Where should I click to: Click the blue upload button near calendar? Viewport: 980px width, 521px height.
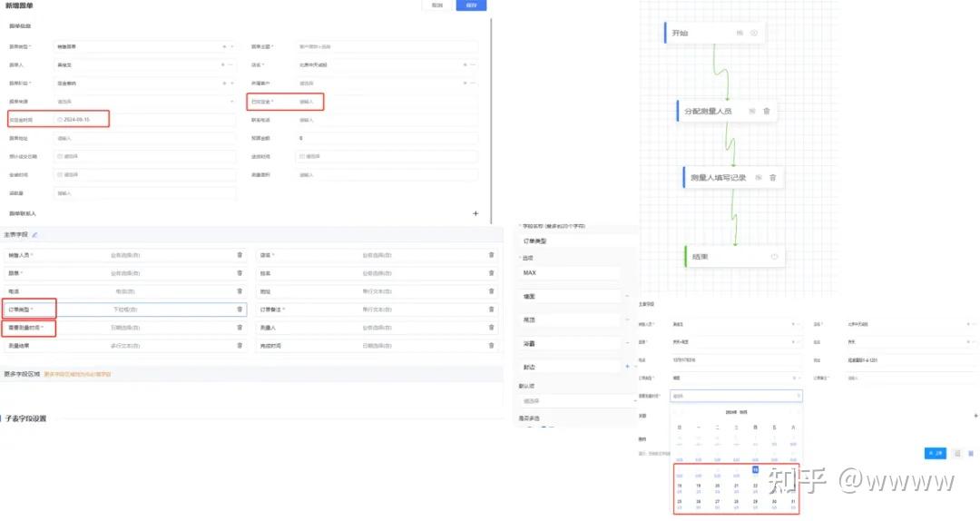[x=935, y=453]
